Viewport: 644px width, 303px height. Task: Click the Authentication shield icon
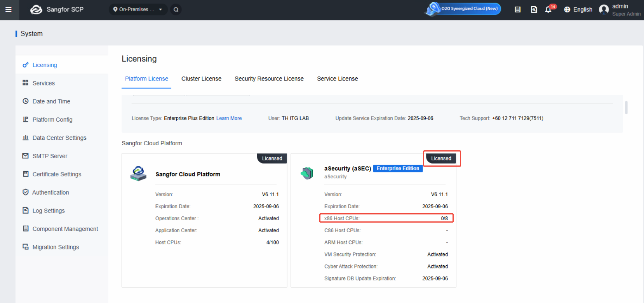[26, 192]
